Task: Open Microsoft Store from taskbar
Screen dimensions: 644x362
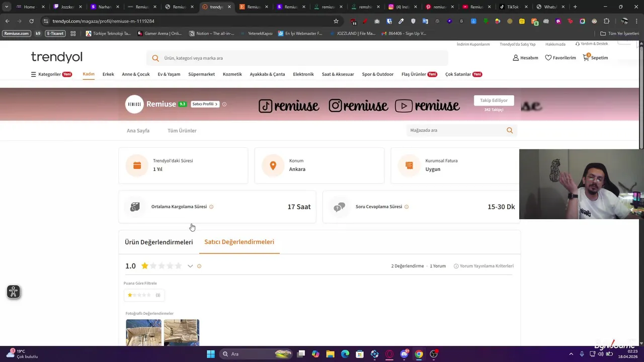Action: 360,354
